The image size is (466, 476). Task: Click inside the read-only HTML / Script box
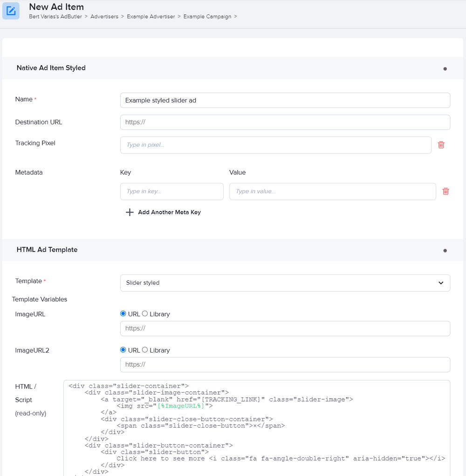click(x=257, y=428)
